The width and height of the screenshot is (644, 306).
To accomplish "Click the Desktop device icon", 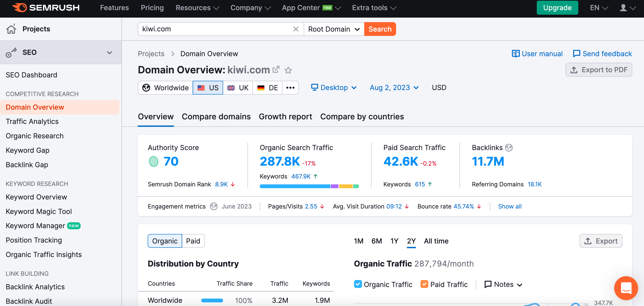I will pyautogui.click(x=314, y=87).
